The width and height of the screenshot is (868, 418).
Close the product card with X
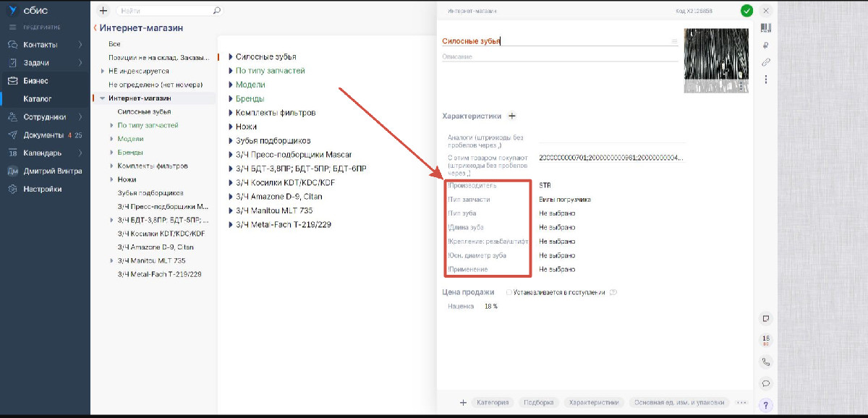(766, 11)
